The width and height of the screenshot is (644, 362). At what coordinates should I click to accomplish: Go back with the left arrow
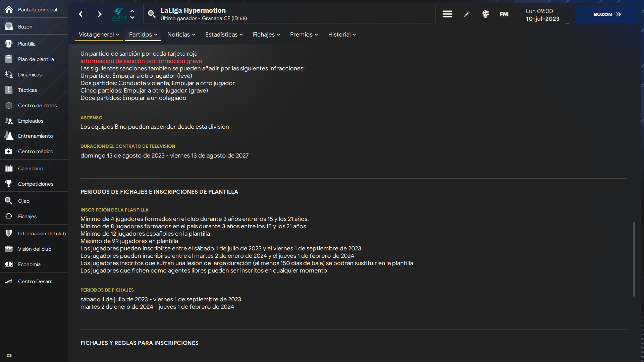pyautogui.click(x=80, y=14)
